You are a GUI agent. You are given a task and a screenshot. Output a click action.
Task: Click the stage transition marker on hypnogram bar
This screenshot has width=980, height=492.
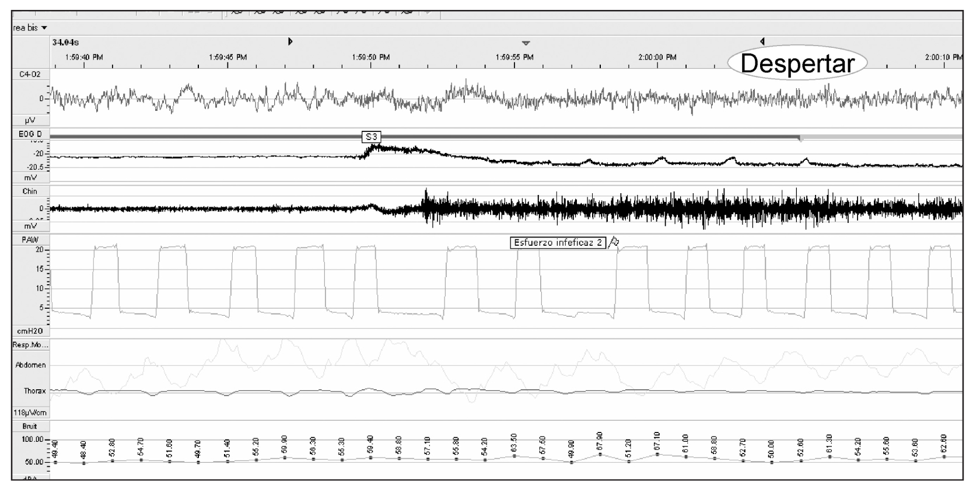800,138
